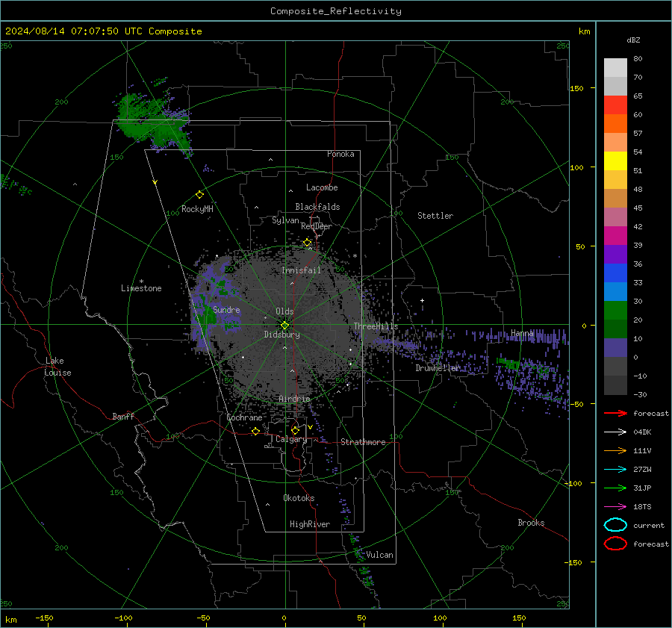
Task: Click the magenta 18TS arrow in the legend
Action: pos(615,507)
